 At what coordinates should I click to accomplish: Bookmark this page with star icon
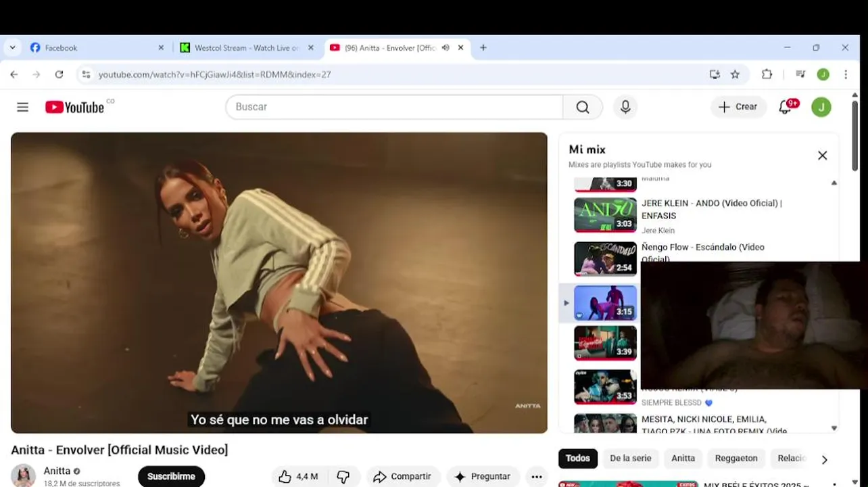735,74
